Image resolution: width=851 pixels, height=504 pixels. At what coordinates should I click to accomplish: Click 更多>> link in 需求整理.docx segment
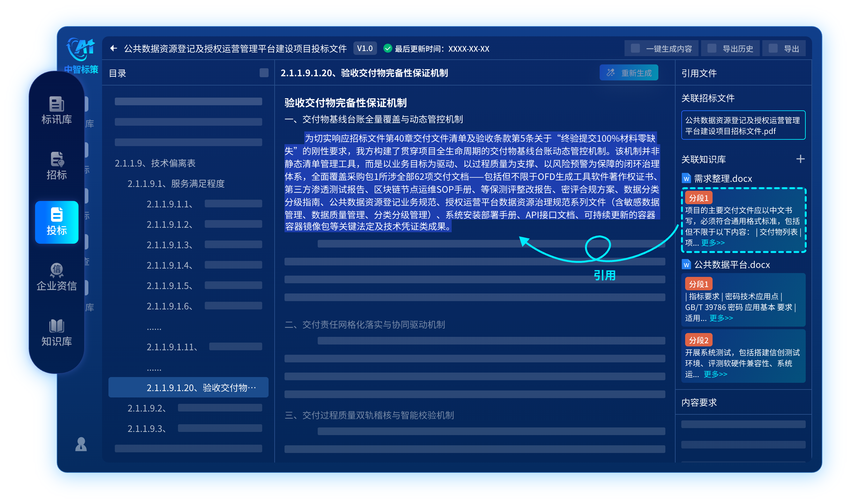coord(713,242)
